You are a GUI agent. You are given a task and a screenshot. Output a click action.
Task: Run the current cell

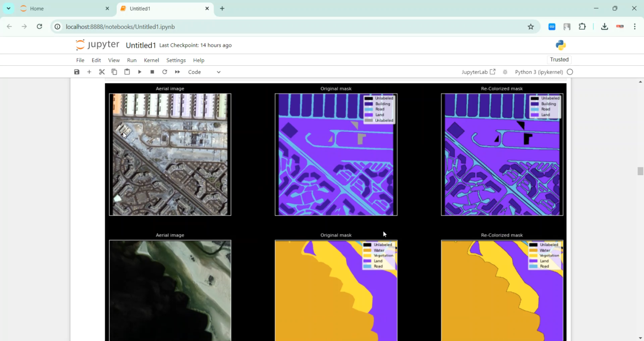pyautogui.click(x=140, y=72)
